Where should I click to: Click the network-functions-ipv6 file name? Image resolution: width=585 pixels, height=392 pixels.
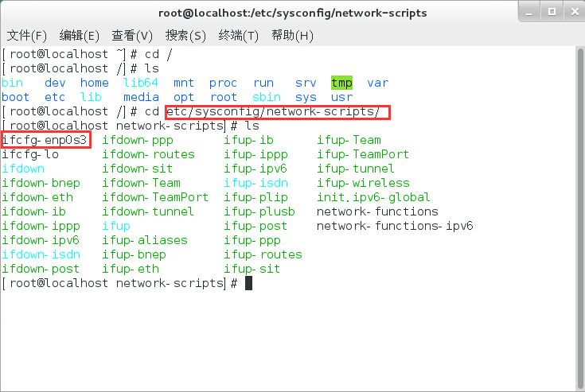pyautogui.click(x=395, y=226)
